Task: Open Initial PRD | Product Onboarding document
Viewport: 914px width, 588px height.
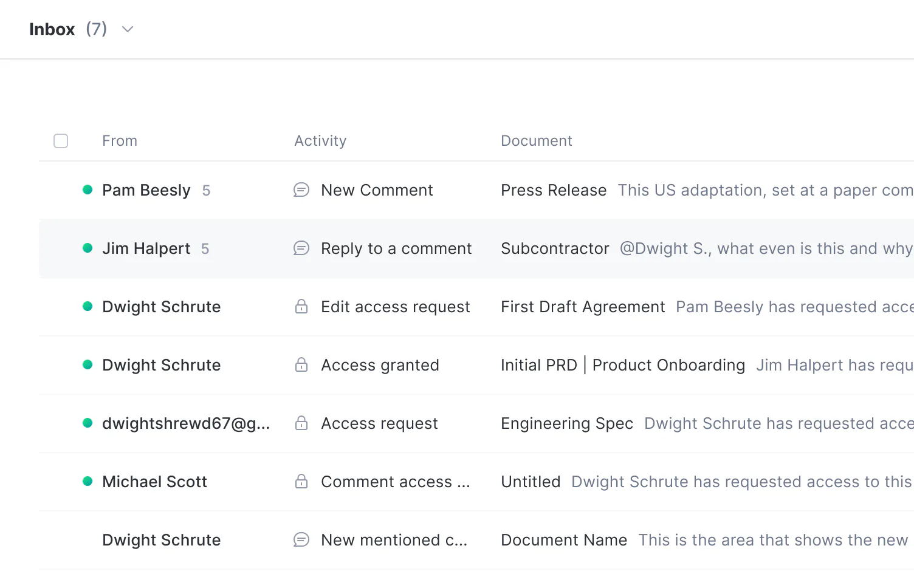Action: click(x=623, y=365)
